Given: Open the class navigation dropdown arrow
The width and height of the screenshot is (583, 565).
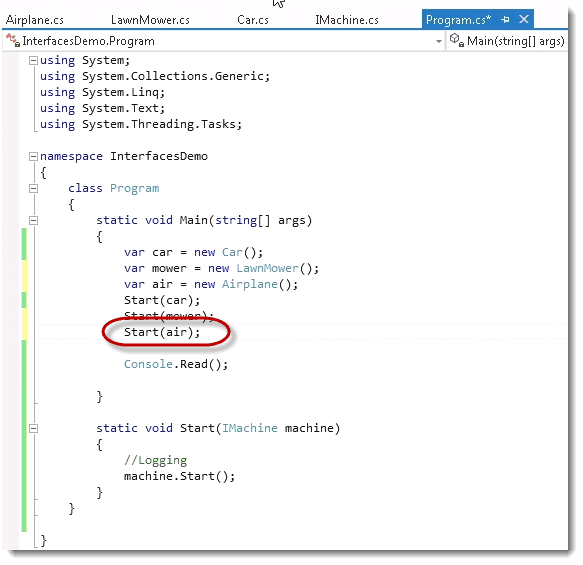Looking at the screenshot, I should 439,41.
